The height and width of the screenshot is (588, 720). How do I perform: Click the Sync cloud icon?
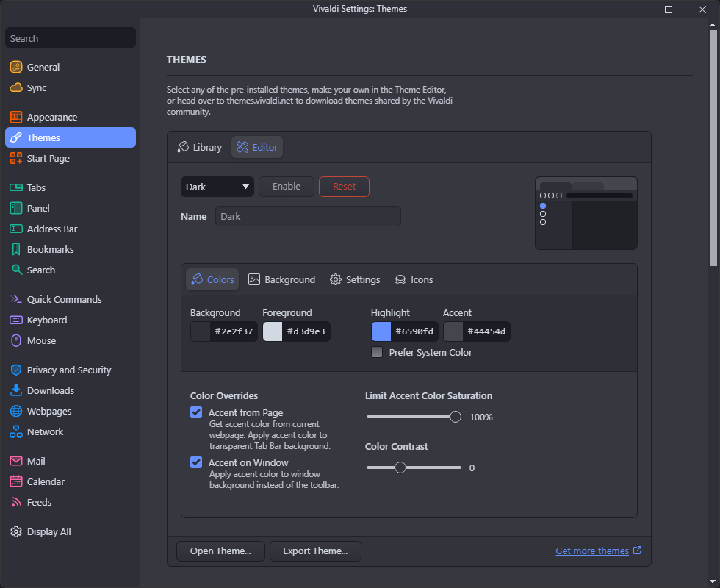(16, 87)
